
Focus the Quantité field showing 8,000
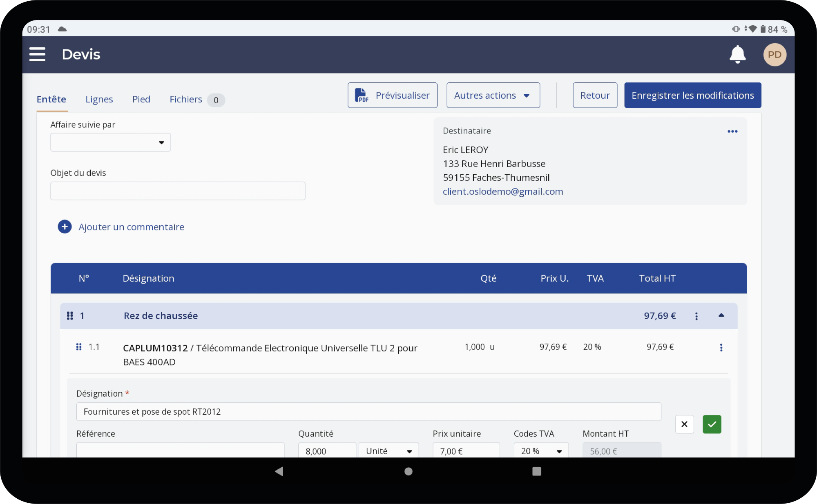tap(327, 451)
